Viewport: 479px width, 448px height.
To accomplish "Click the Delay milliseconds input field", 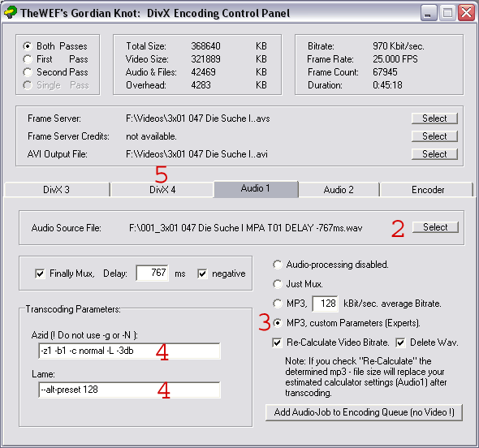I will coord(152,273).
